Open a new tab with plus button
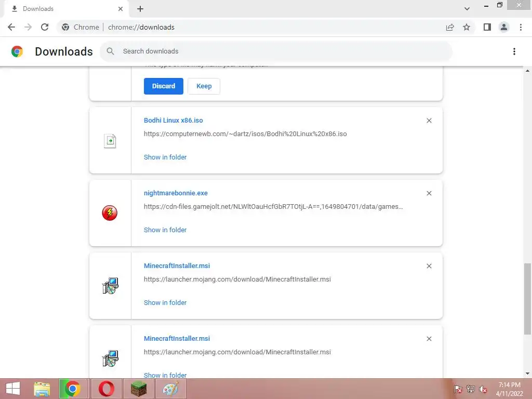The width and height of the screenshot is (532, 399). coord(140,9)
